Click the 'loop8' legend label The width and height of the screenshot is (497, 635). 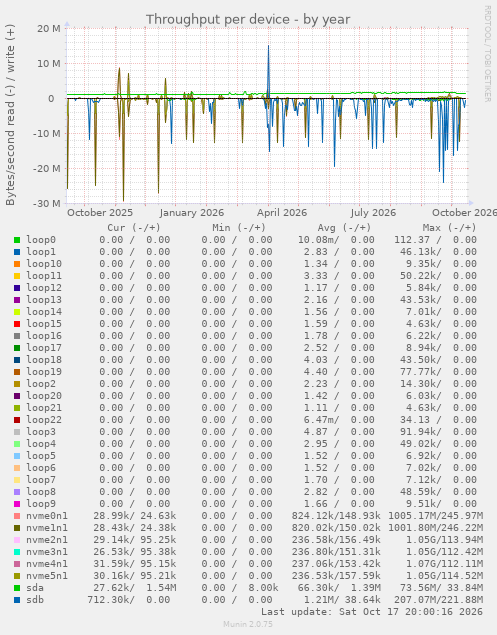click(41, 492)
